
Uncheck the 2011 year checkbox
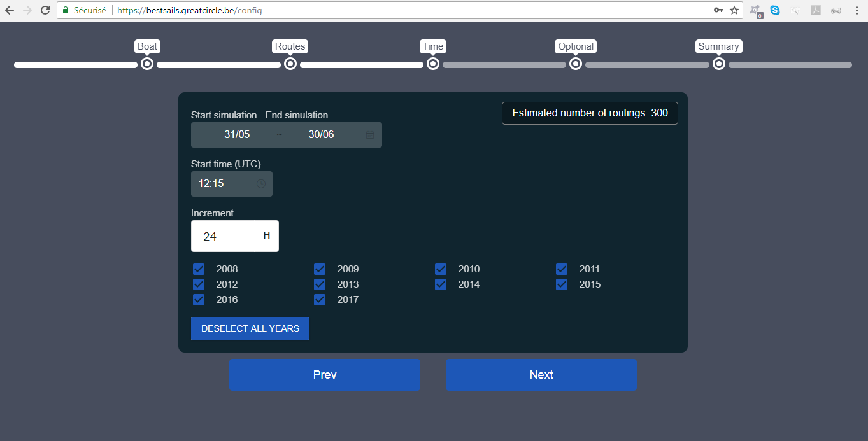click(562, 269)
